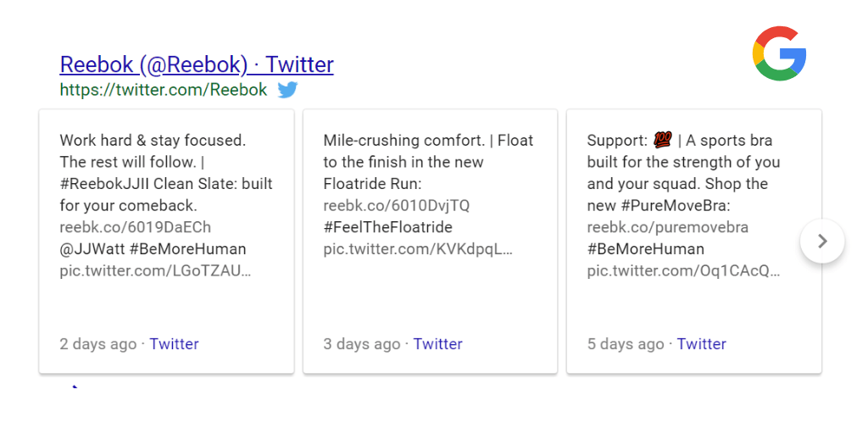Open the Reebok (@Reebok) · Twitter title link
868x434 pixels.
(x=197, y=64)
